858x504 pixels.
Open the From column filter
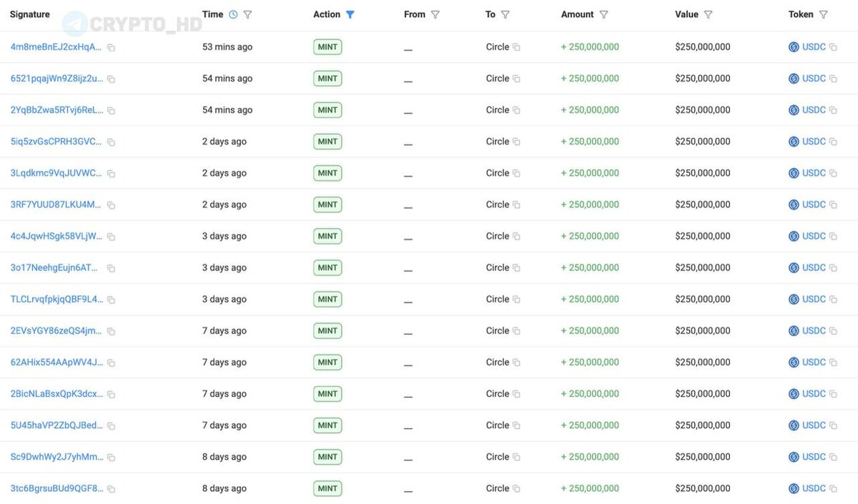(435, 14)
